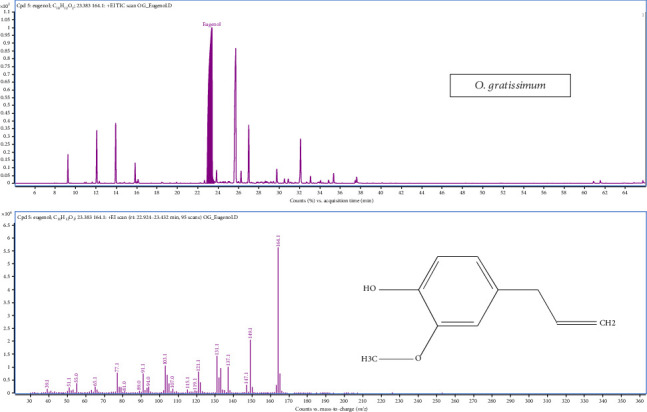
Task: Click the HO group in eugenol structure
Action: coord(369,289)
